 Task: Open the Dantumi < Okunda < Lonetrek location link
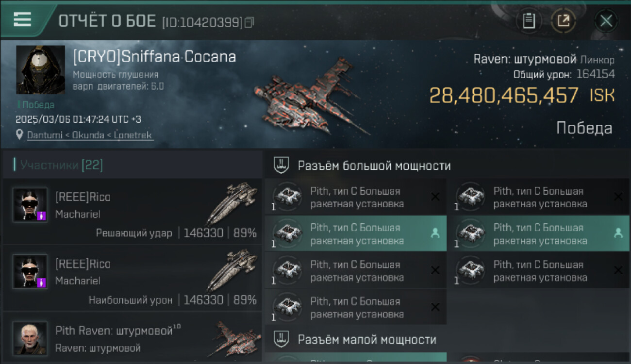click(90, 135)
